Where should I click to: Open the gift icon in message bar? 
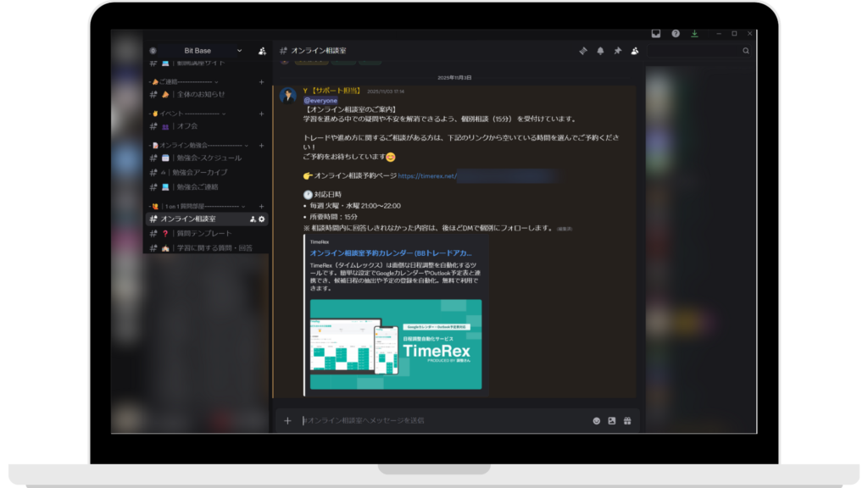[627, 420]
